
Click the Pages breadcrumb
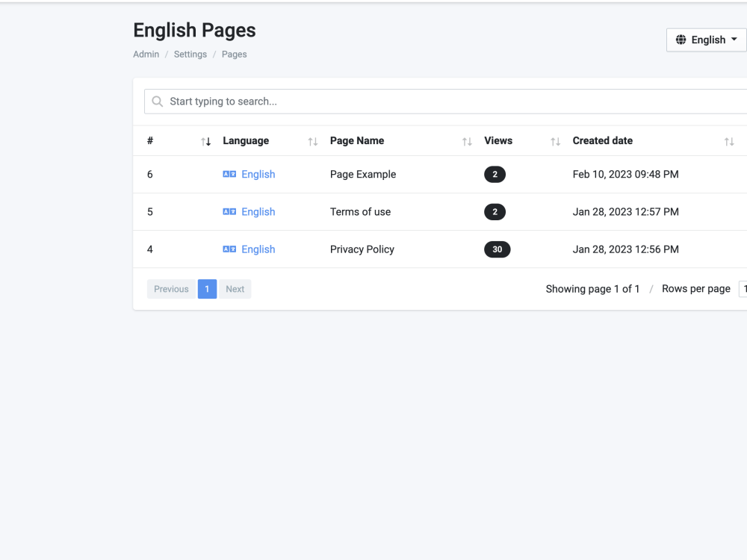click(x=234, y=55)
